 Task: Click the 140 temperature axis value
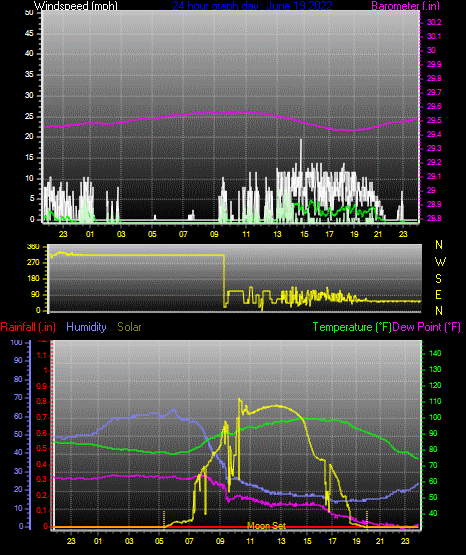click(435, 353)
